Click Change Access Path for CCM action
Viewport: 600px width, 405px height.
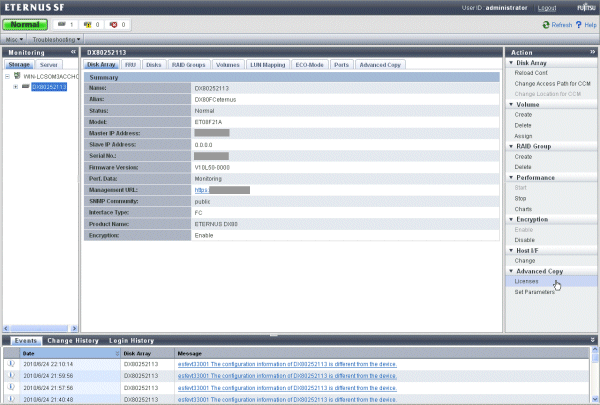click(x=552, y=83)
